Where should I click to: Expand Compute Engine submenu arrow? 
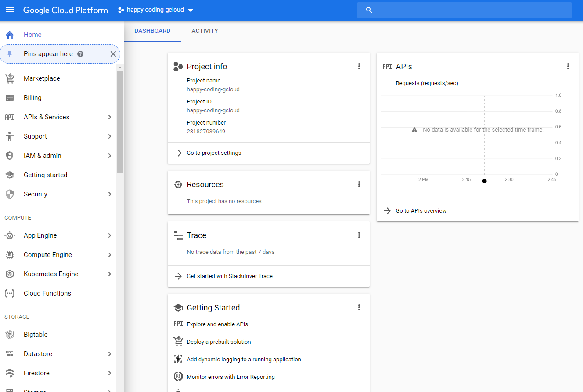pos(109,255)
